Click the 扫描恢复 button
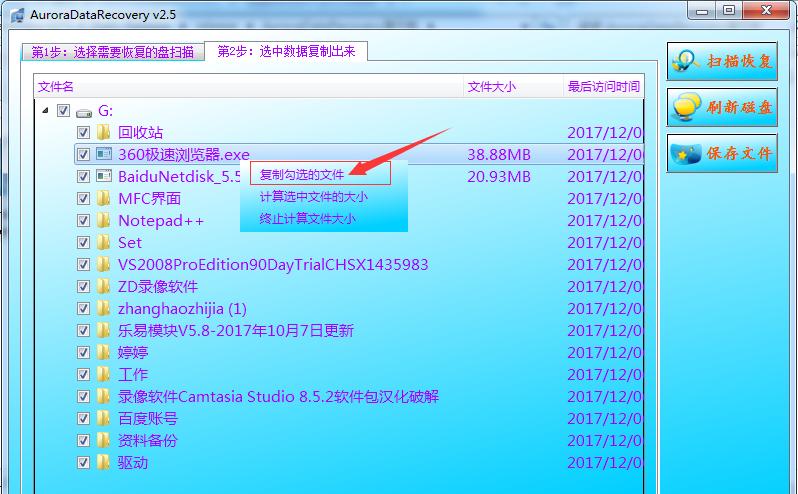This screenshot has height=494, width=798. pos(722,62)
